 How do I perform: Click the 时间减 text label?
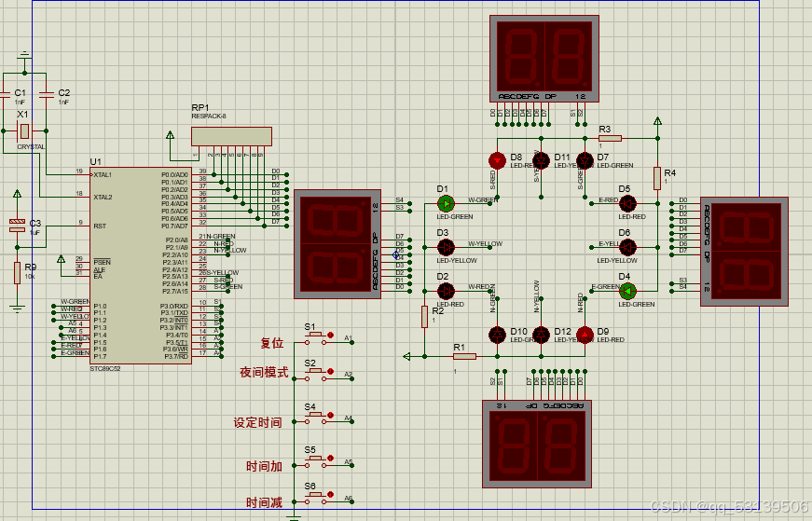(x=264, y=502)
